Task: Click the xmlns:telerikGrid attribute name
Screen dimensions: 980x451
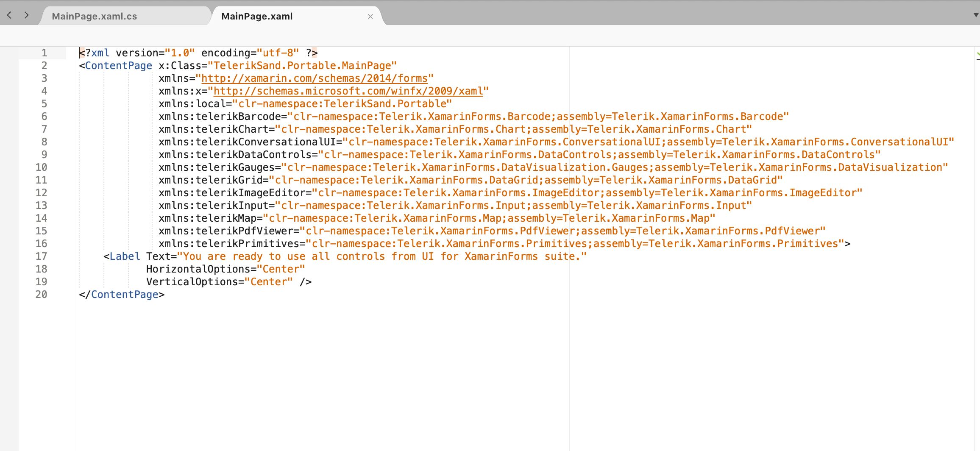Action: tap(211, 180)
